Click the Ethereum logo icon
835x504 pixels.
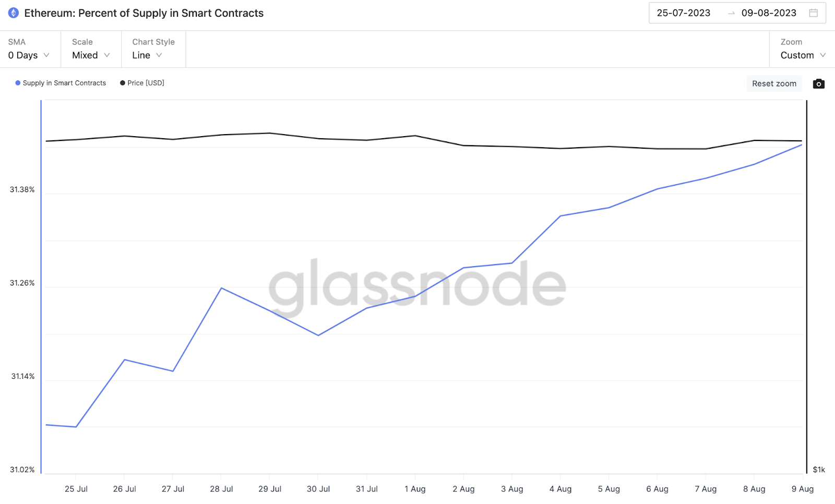point(14,13)
